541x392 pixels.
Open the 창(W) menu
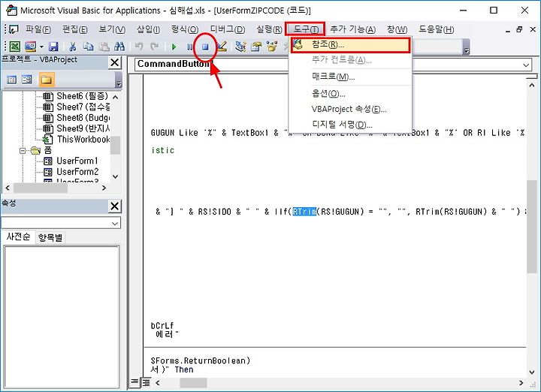click(x=397, y=29)
